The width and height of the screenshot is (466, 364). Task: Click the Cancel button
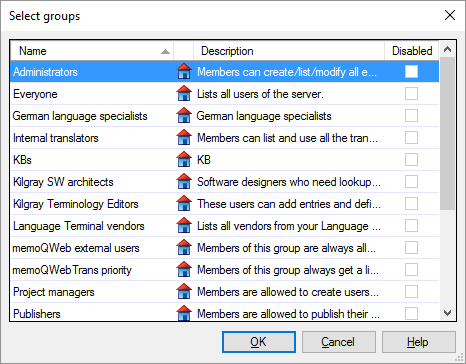point(339,342)
